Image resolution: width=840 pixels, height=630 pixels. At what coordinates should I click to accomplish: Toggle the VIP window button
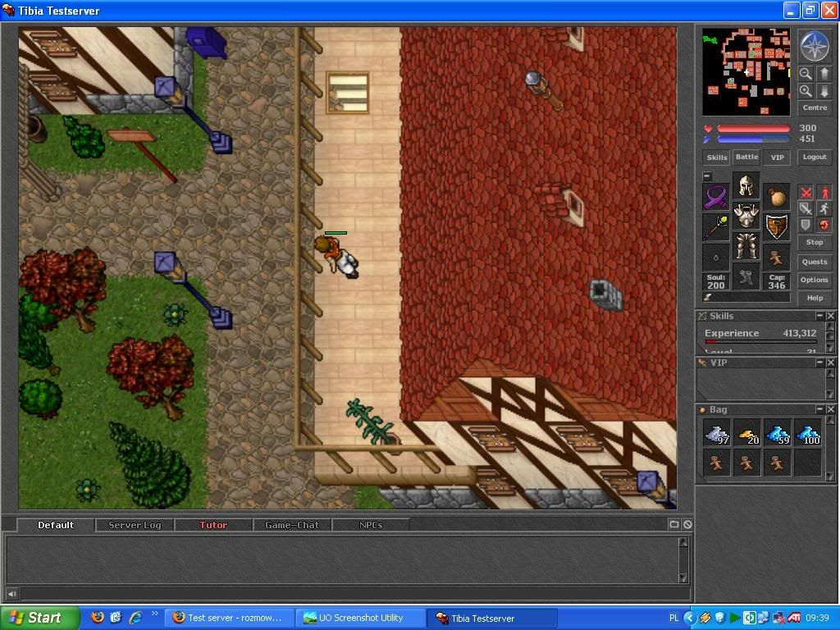(x=777, y=157)
